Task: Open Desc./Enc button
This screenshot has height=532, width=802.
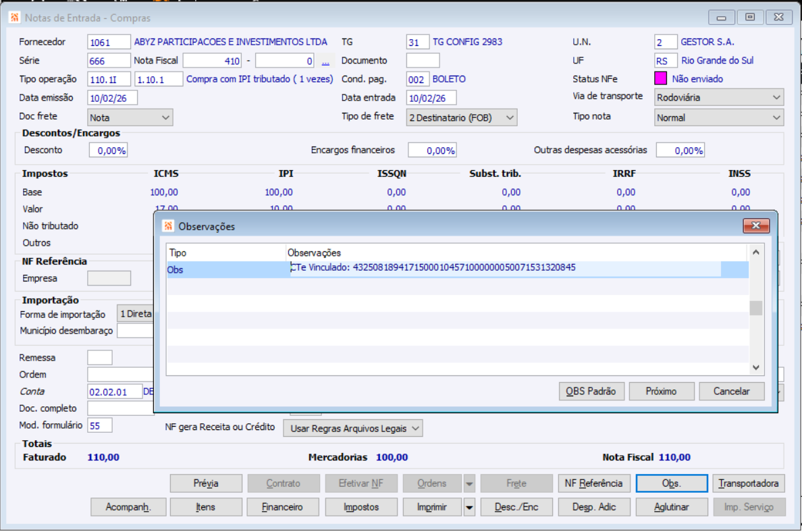Action: tap(516, 508)
